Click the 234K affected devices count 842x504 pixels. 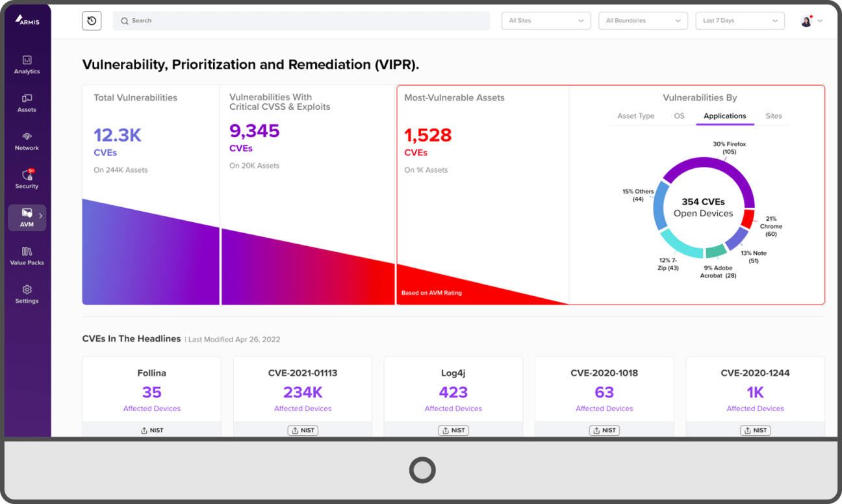pos(303,392)
